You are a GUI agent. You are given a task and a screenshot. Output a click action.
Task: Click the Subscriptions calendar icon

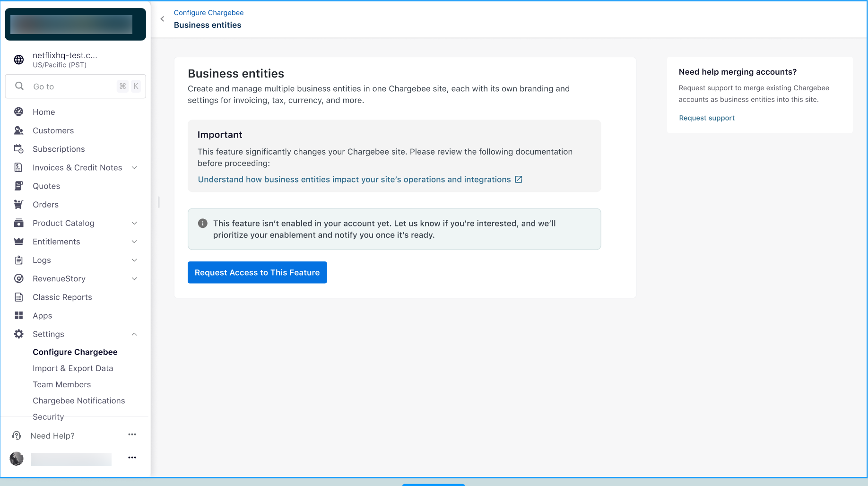tap(19, 149)
